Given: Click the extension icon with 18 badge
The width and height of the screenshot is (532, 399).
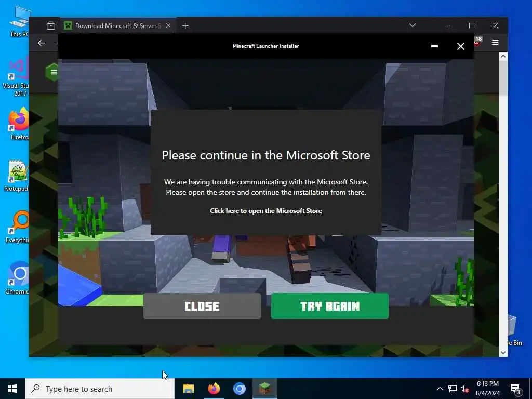Looking at the screenshot, I should (477, 42).
